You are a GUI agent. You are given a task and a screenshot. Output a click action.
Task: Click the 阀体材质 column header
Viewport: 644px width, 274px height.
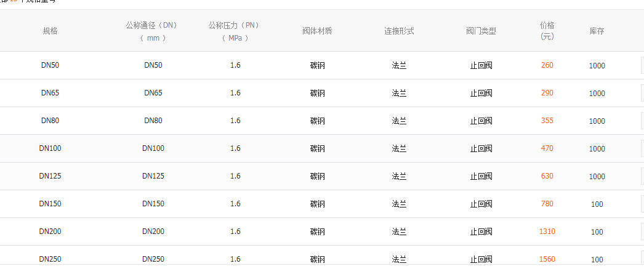[317, 31]
